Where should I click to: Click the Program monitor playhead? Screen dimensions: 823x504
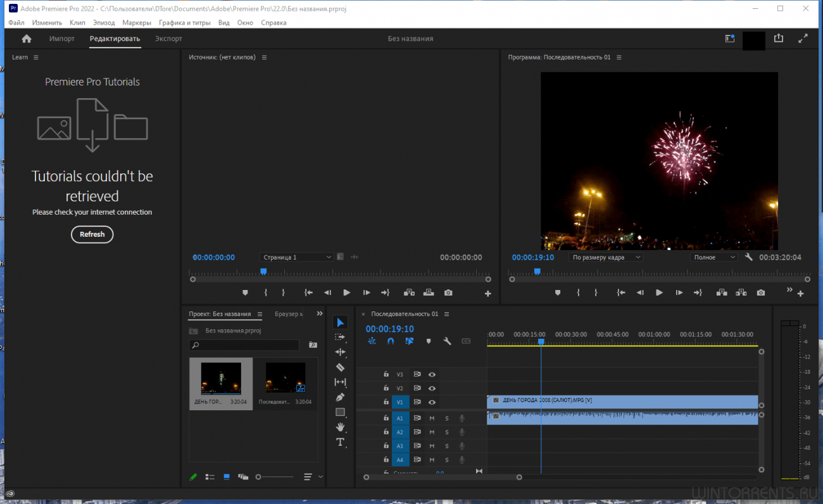[537, 272]
